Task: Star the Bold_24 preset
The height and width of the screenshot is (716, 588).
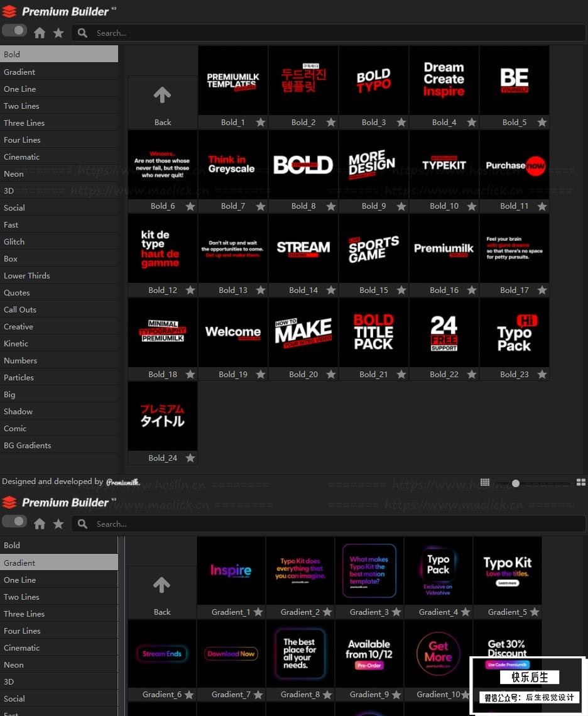Action: point(190,458)
